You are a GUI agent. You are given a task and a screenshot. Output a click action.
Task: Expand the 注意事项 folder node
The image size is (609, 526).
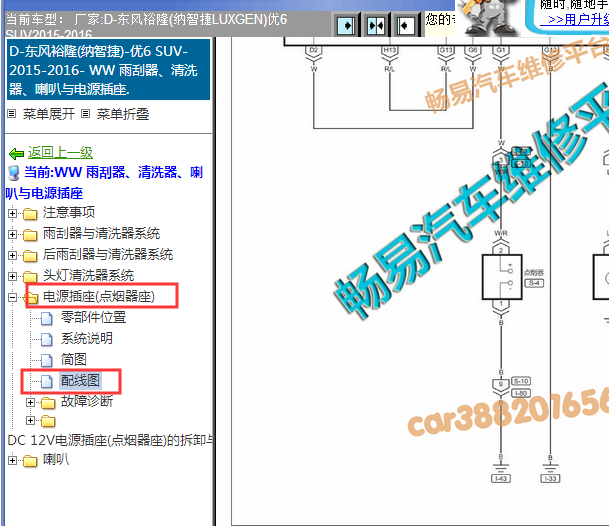[12, 213]
